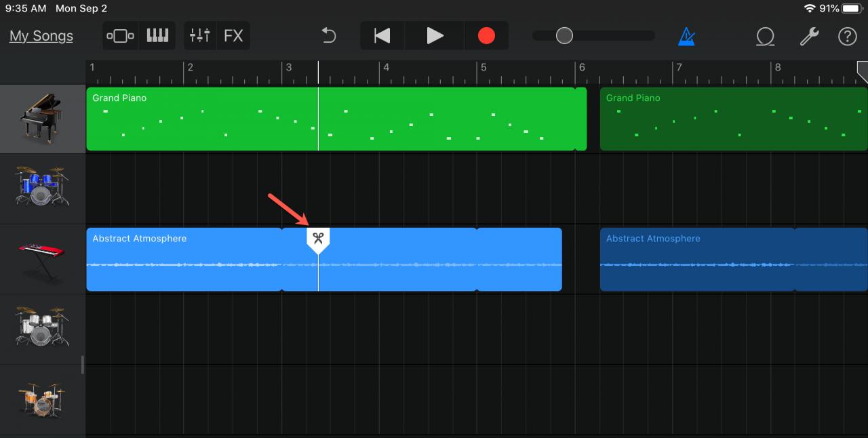Screen dimensions: 868x438
Task: Open the track controls mixer icon
Action: (200, 35)
